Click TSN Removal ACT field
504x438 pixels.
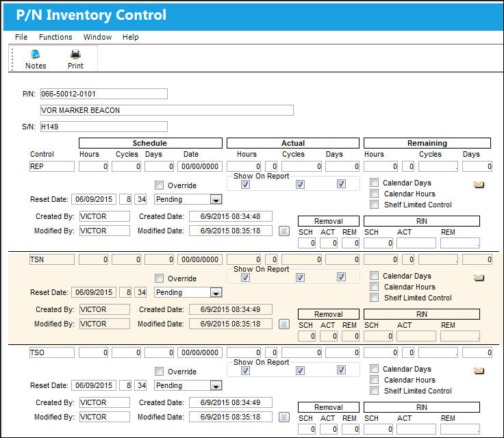329,336
